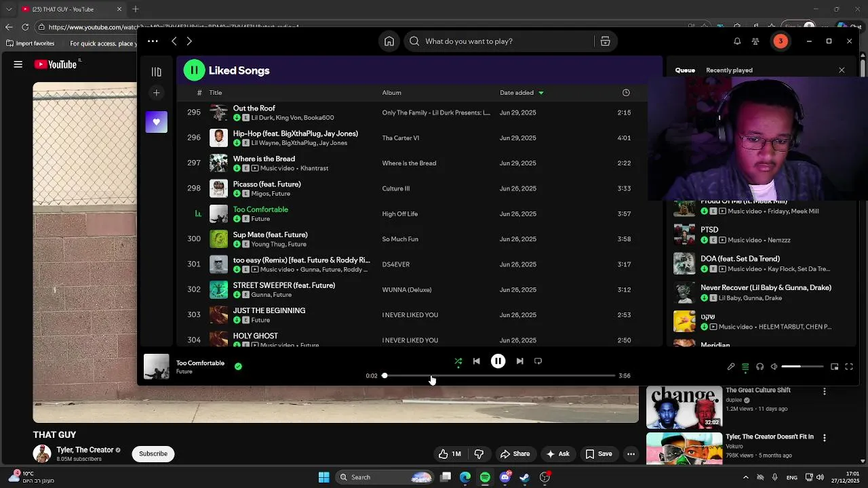The height and width of the screenshot is (488, 868).
Task: Open High Off Life album link
Action: coord(400,214)
